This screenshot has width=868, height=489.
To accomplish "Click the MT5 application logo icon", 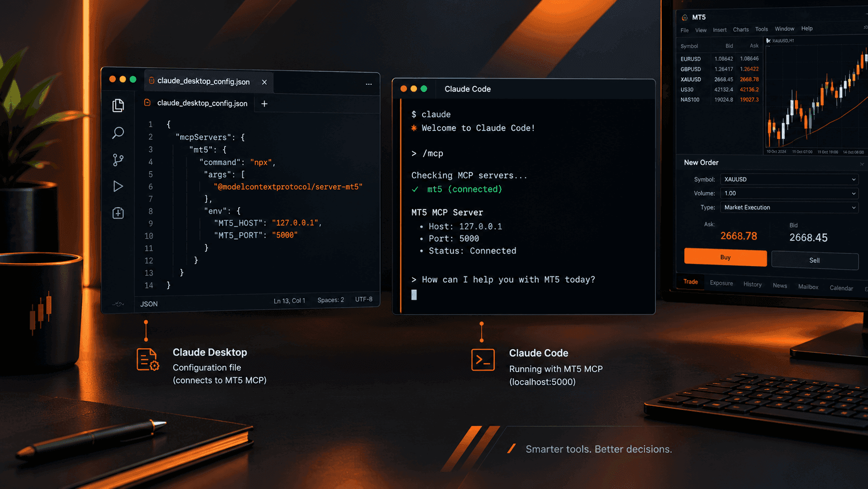I will coord(685,18).
